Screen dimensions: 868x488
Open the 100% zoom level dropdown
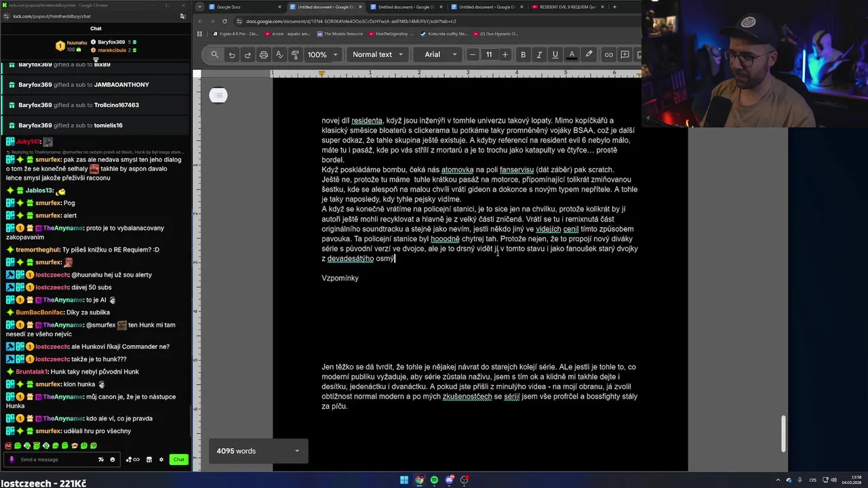coord(322,55)
